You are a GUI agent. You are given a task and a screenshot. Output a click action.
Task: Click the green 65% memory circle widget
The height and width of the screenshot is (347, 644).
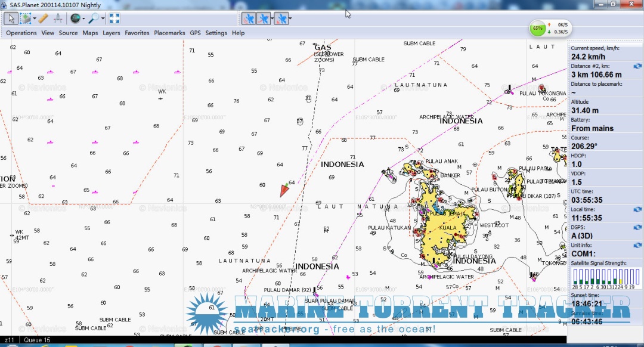point(538,29)
